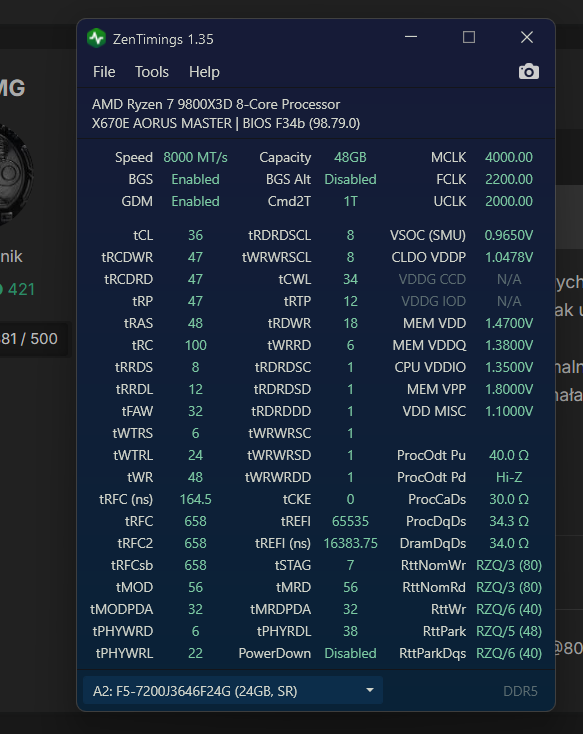583x734 pixels.
Task: Click the MCLK value 4000.00
Action: (x=509, y=157)
